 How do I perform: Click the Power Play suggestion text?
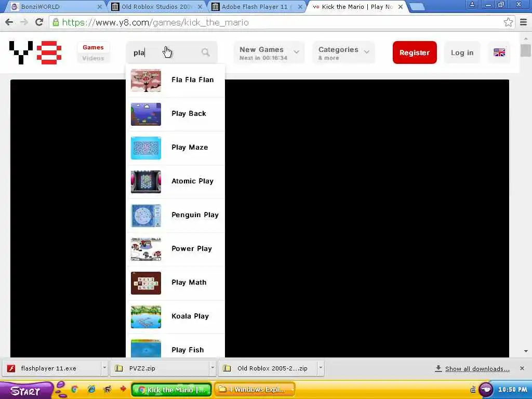[192, 249]
